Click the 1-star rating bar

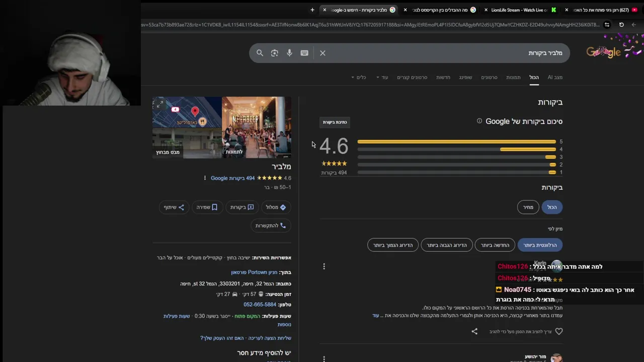(x=457, y=172)
